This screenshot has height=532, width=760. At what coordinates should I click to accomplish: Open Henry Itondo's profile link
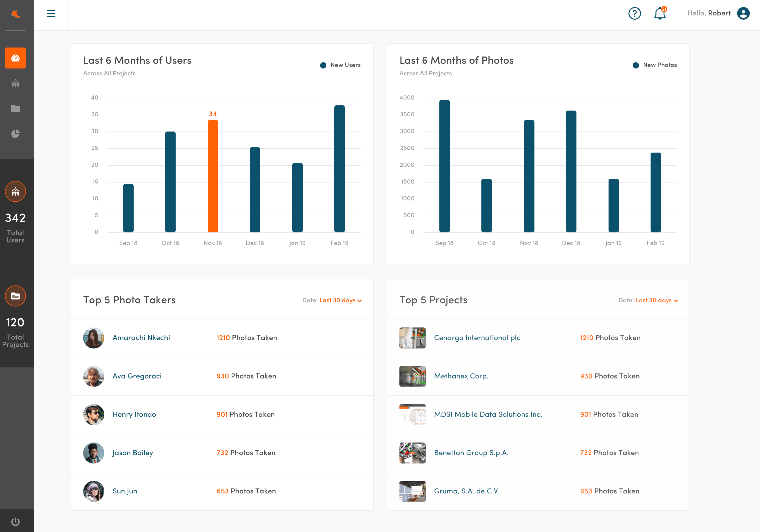tap(134, 414)
